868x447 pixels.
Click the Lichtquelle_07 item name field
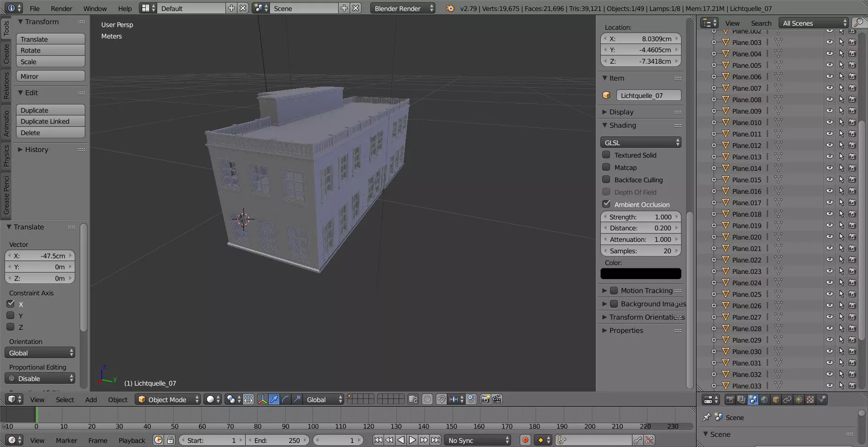click(648, 95)
